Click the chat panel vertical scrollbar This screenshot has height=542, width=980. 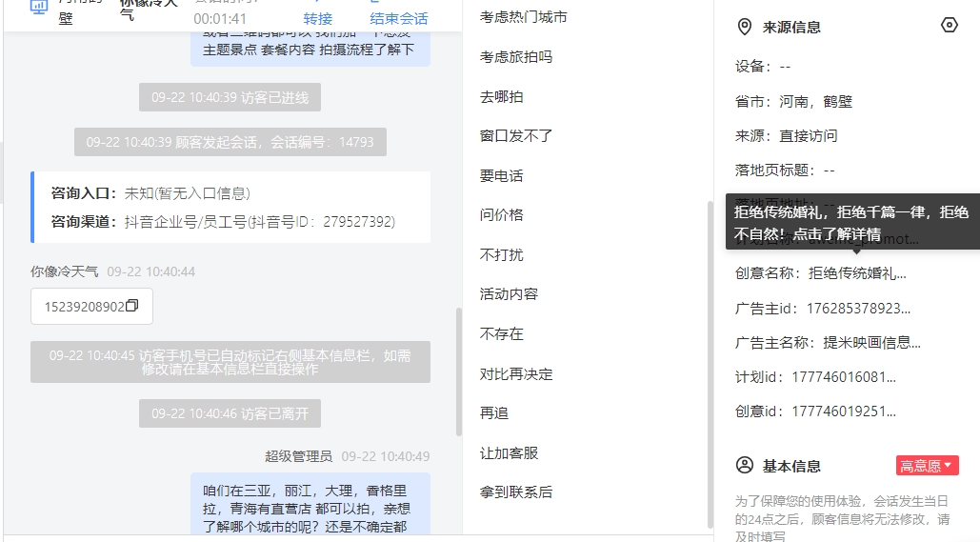tap(459, 371)
